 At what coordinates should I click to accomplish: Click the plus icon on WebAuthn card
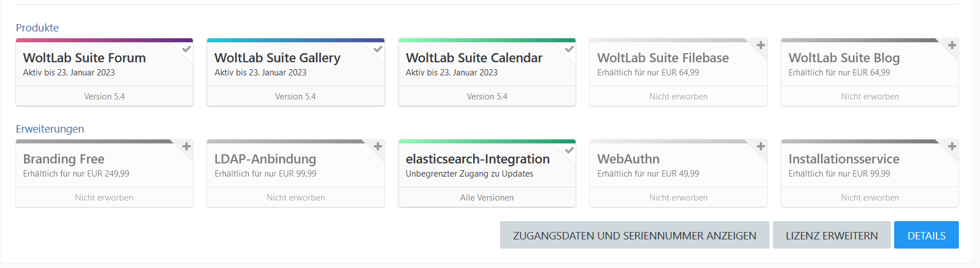[x=760, y=147]
